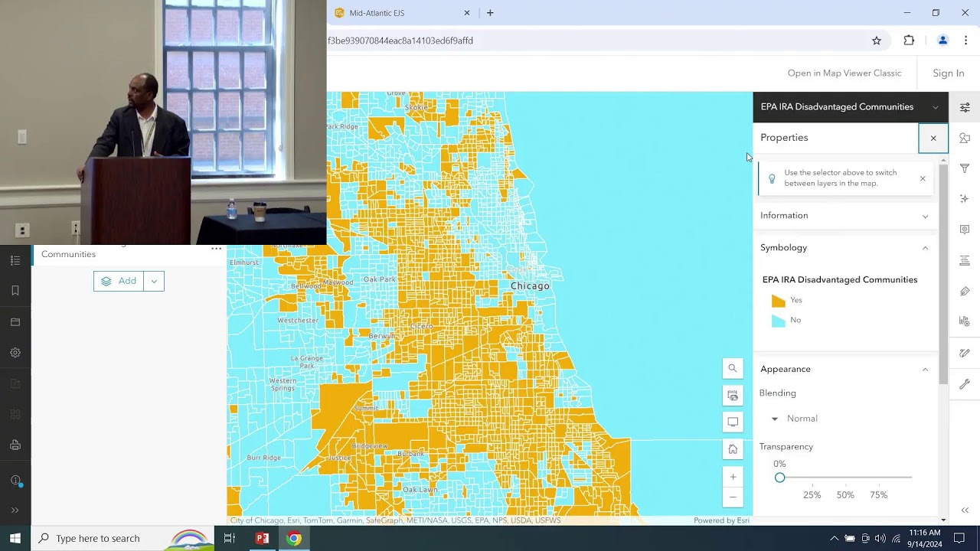Open PowerPoint from the taskbar
980x551 pixels.
tap(263, 539)
